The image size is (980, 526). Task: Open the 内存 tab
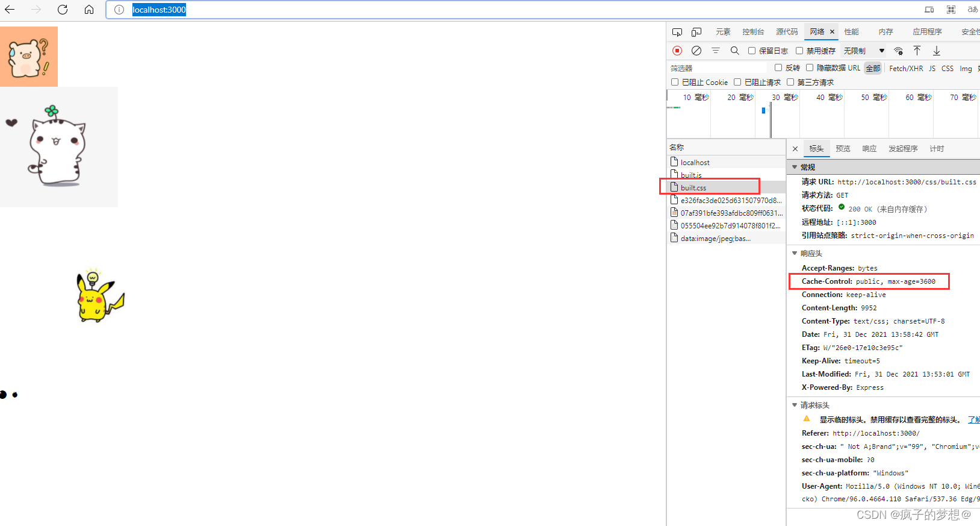coord(885,32)
